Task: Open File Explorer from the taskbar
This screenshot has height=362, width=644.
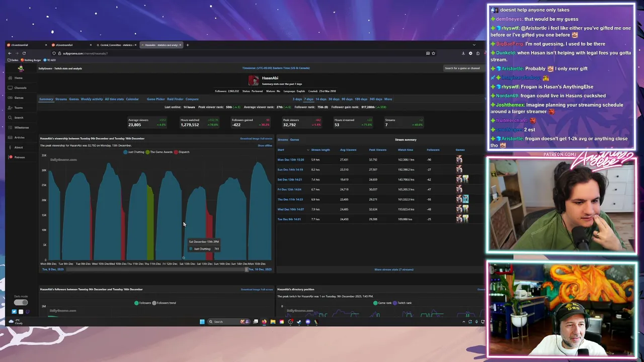Action: pyautogui.click(x=273, y=322)
